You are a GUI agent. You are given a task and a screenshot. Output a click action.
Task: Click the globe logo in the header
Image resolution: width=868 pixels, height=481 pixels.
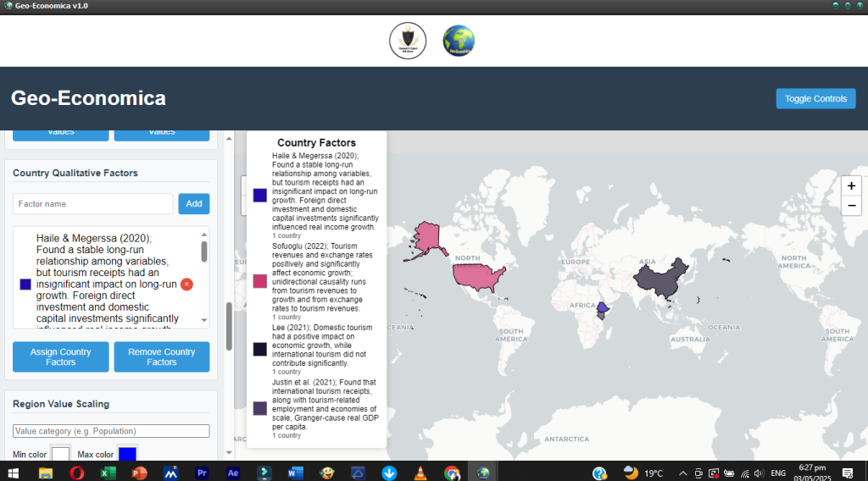click(x=459, y=41)
